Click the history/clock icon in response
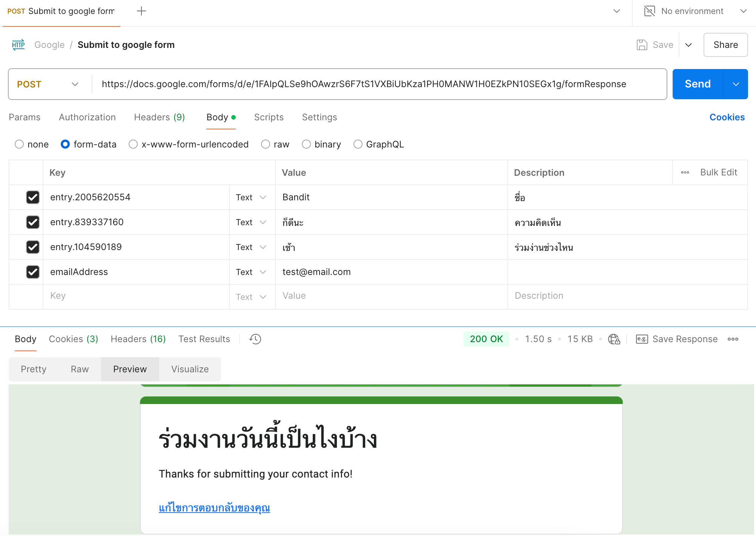Viewport: 756px width, 536px height. pos(255,339)
